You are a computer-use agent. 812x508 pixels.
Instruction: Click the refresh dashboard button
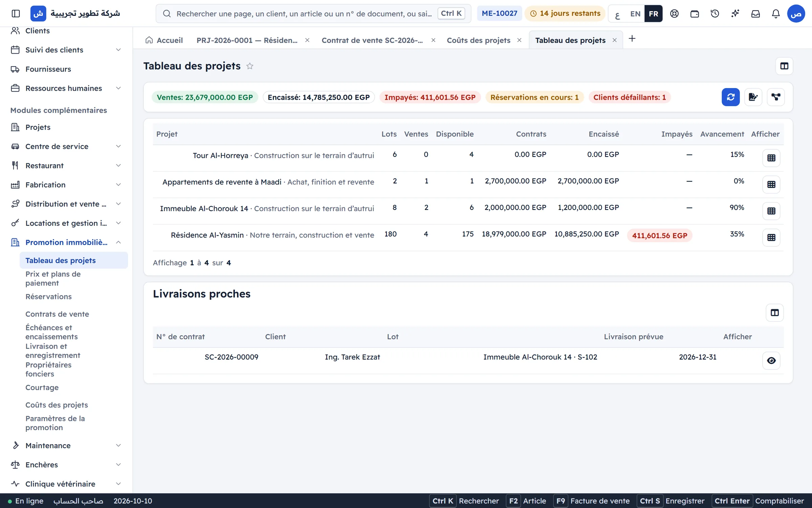tap(730, 97)
